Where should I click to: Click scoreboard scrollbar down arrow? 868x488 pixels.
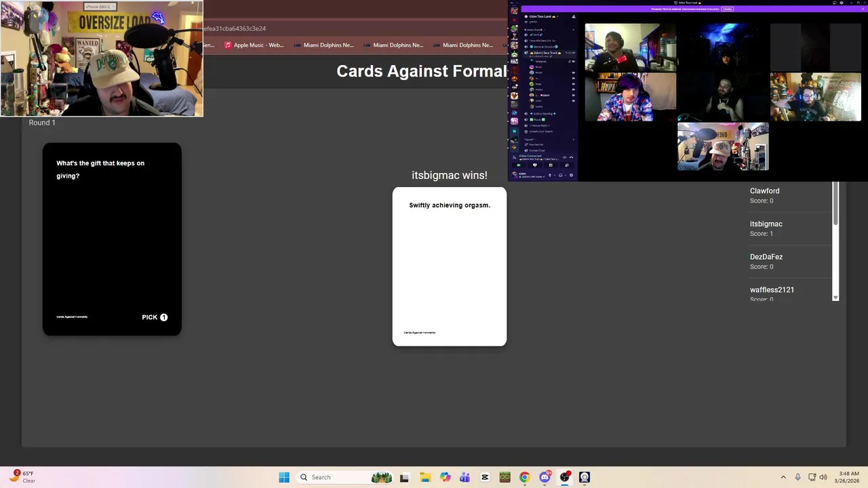point(835,298)
